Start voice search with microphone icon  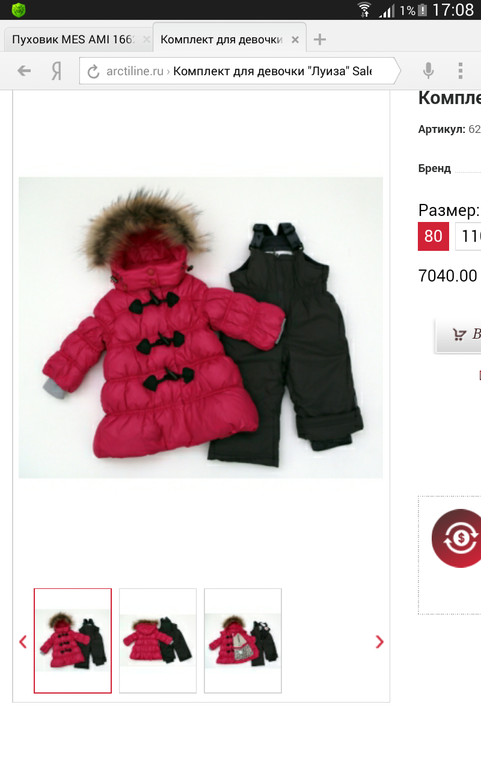(428, 71)
